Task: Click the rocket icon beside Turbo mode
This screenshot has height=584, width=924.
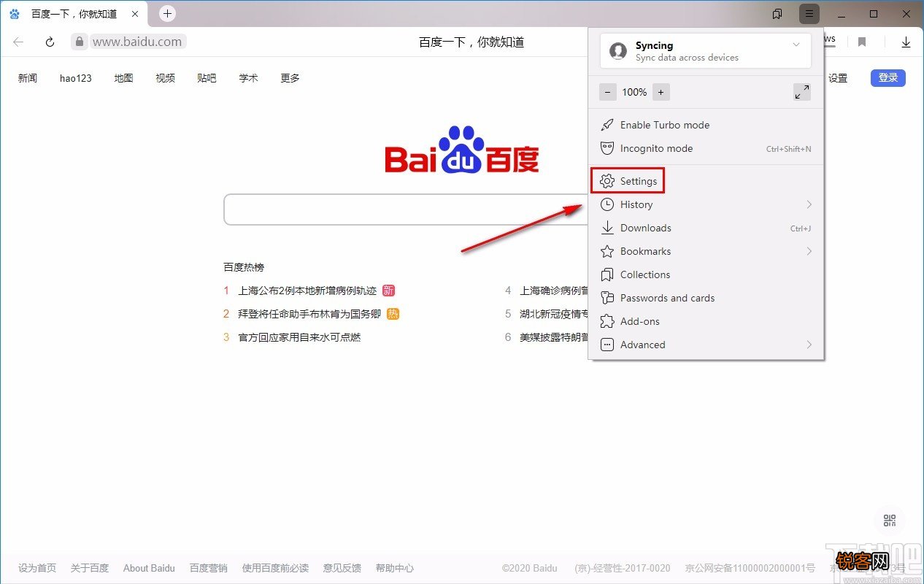Action: (x=607, y=125)
